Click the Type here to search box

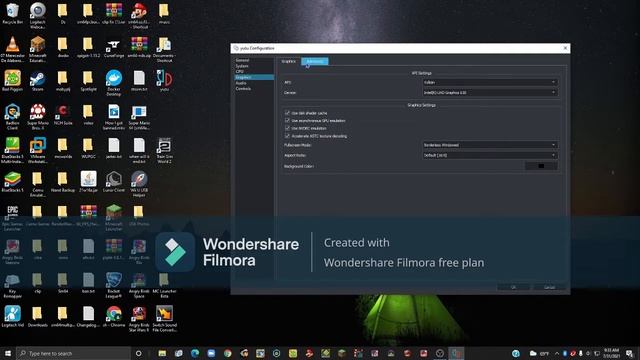(73, 353)
